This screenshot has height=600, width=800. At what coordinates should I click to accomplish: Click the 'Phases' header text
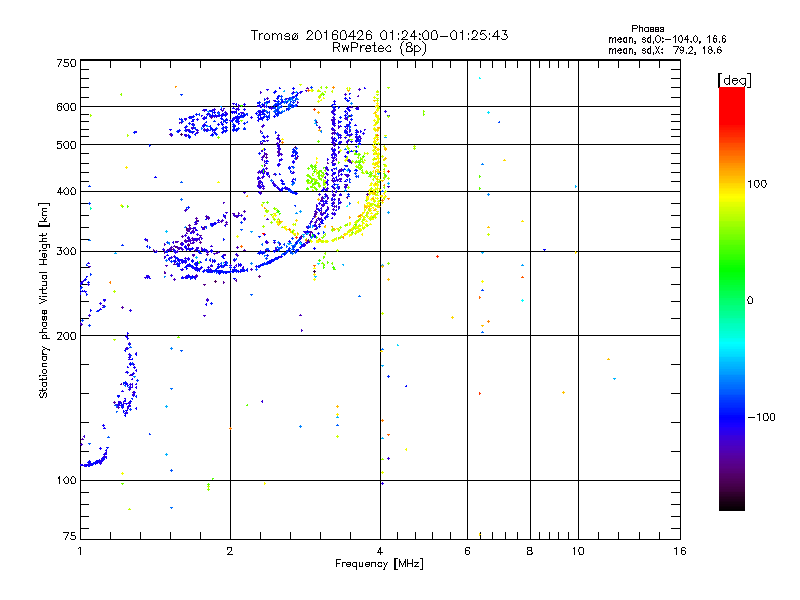(647, 29)
